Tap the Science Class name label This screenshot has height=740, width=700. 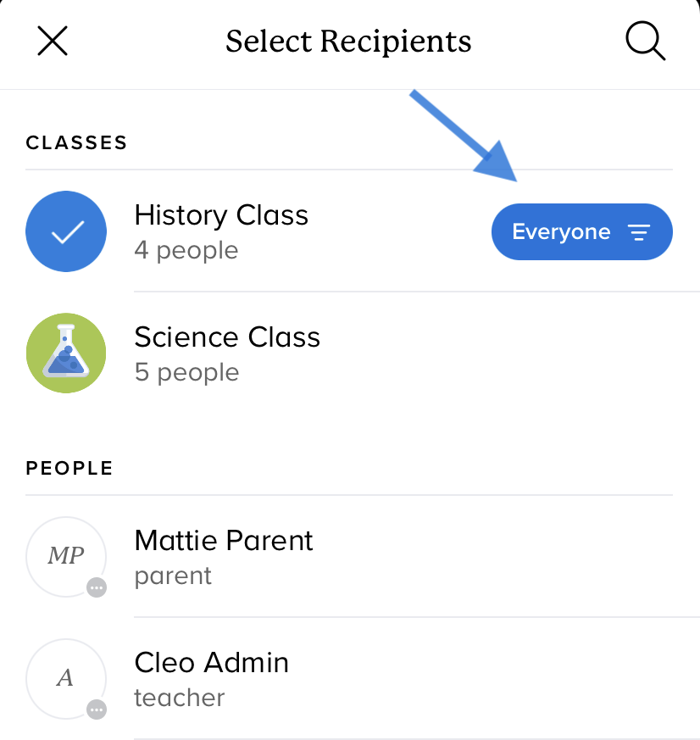[x=227, y=337]
